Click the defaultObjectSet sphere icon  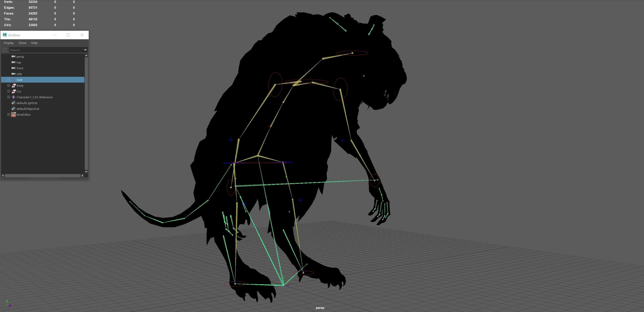[x=14, y=109]
